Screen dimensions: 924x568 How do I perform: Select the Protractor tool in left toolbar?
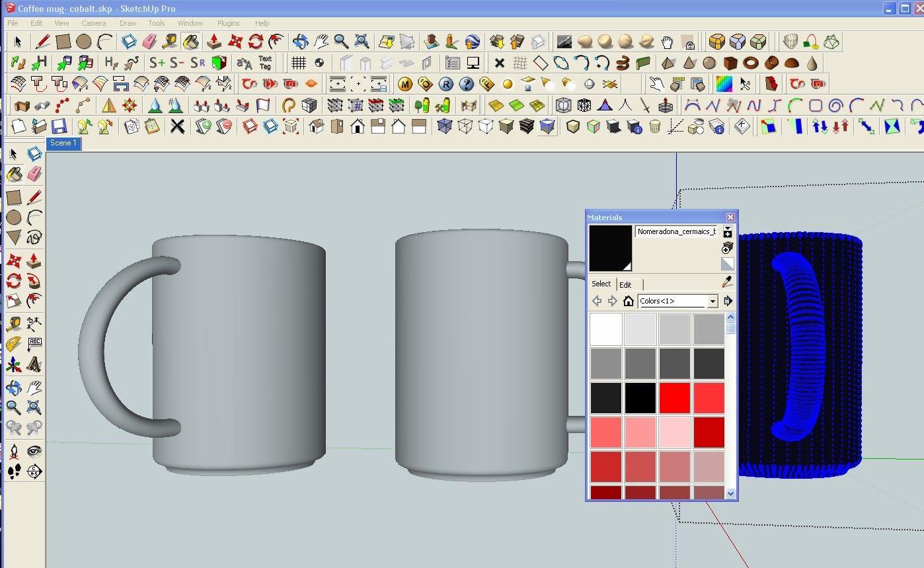pos(14,344)
